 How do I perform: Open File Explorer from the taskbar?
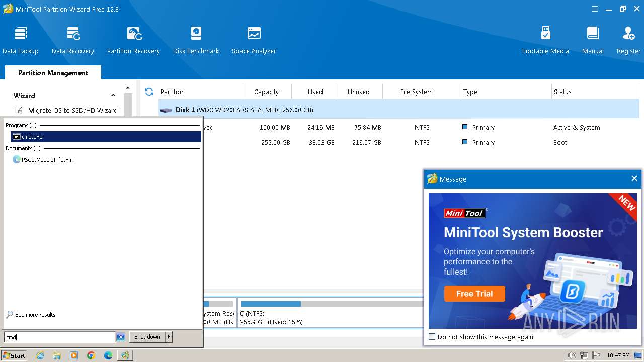57,355
